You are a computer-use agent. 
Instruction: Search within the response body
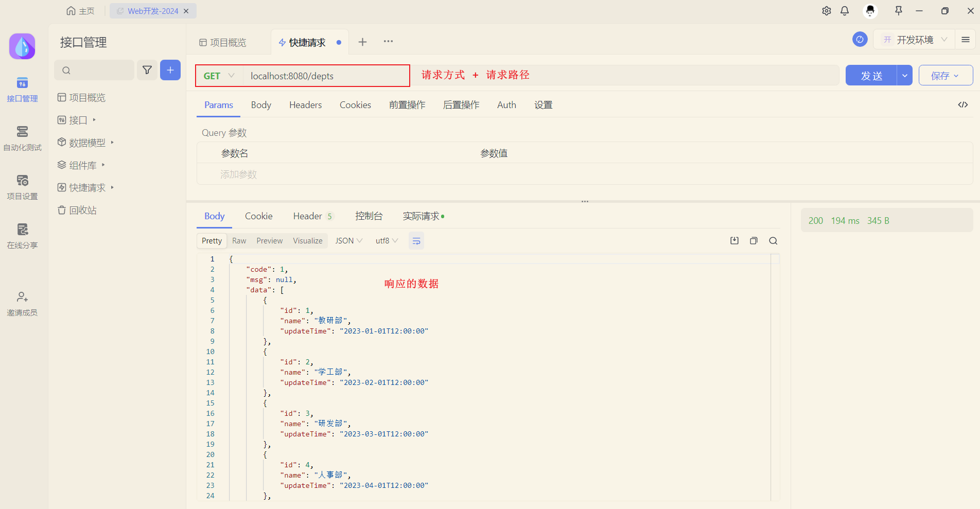[773, 240]
